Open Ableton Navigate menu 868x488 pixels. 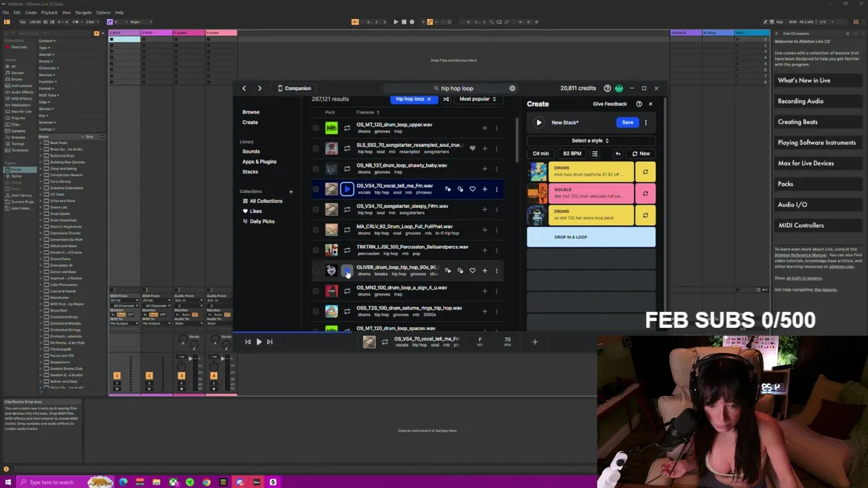point(83,12)
